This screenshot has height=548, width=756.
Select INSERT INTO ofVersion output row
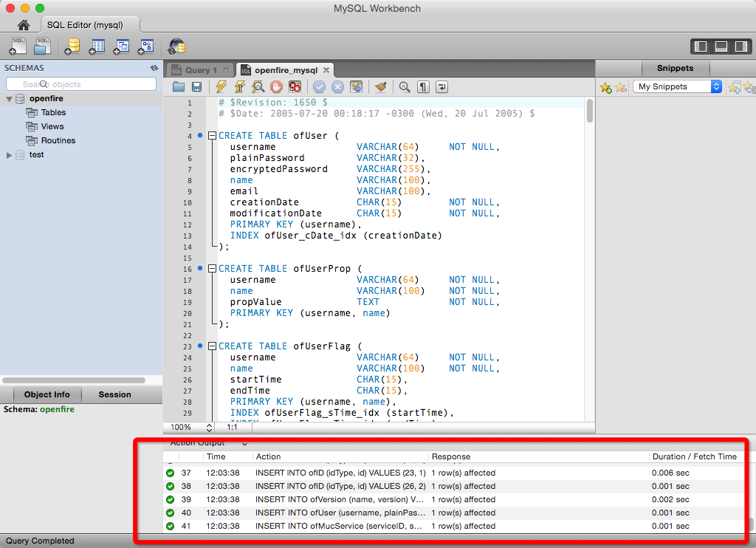453,499
